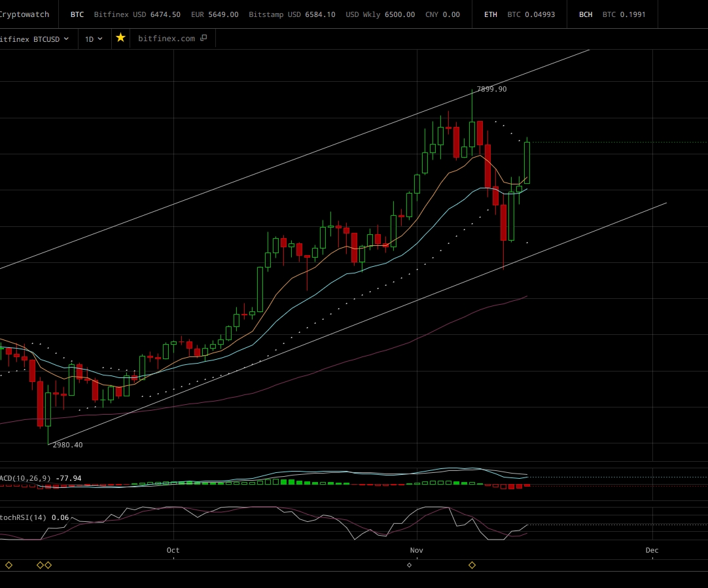Select the BTC ticker tab

[x=77, y=14]
